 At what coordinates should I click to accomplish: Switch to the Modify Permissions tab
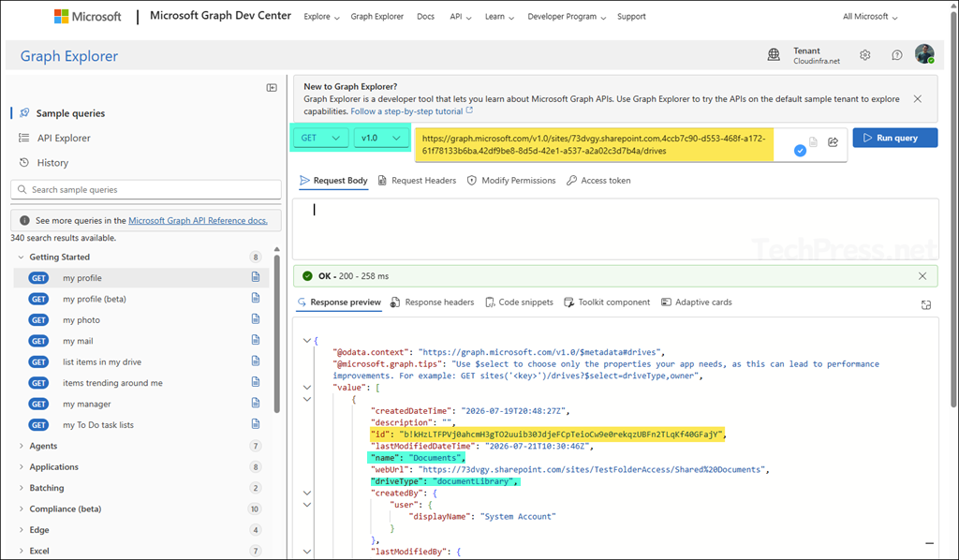[511, 181]
